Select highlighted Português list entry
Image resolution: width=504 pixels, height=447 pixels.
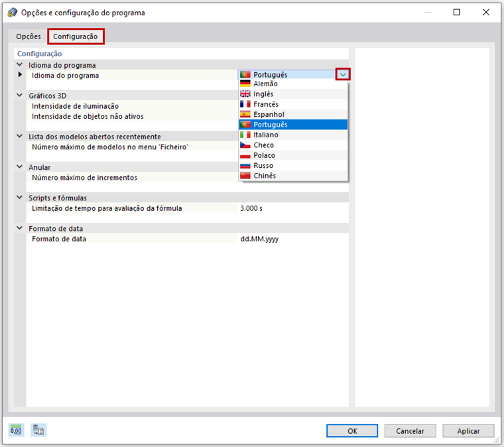click(x=293, y=125)
